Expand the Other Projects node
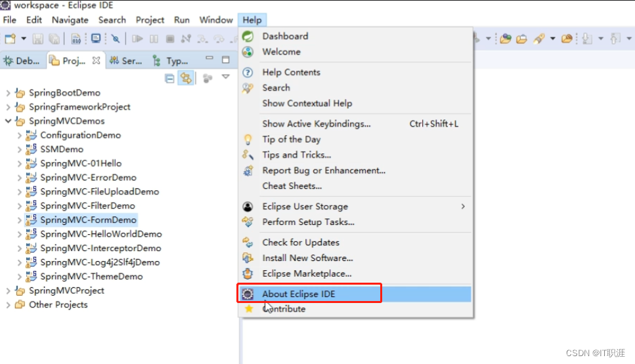 click(x=8, y=305)
